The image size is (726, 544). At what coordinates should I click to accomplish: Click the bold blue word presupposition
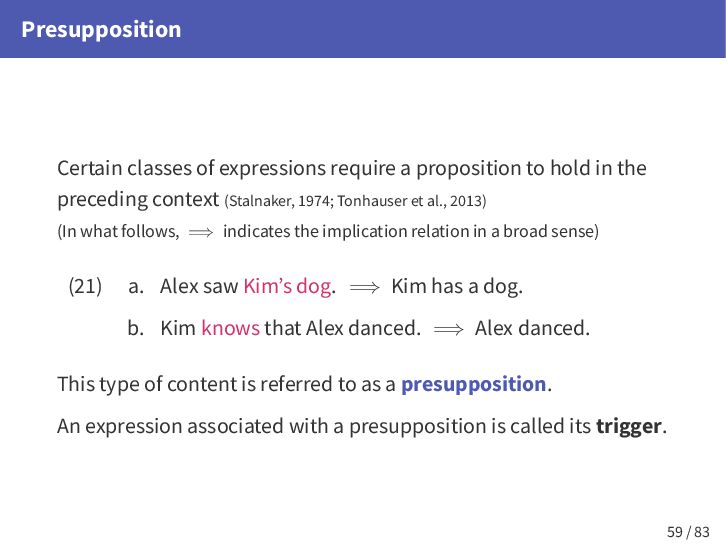[x=473, y=384]
